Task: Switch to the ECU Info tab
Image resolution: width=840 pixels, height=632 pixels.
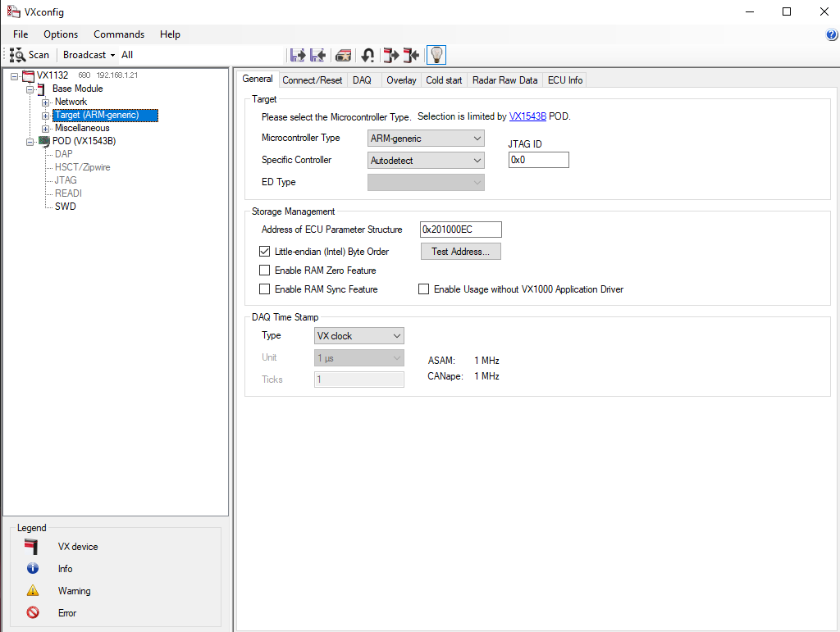Action: pyautogui.click(x=565, y=80)
